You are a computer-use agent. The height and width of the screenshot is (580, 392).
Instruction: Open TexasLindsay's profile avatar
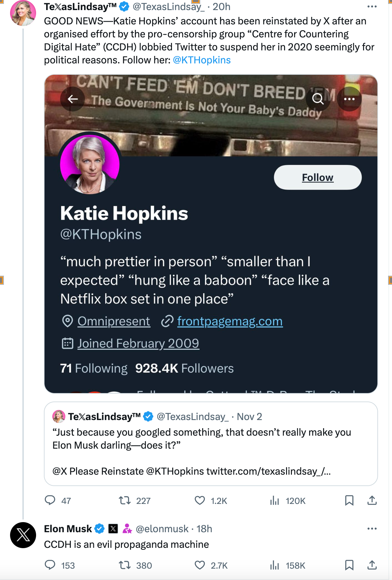click(x=23, y=13)
